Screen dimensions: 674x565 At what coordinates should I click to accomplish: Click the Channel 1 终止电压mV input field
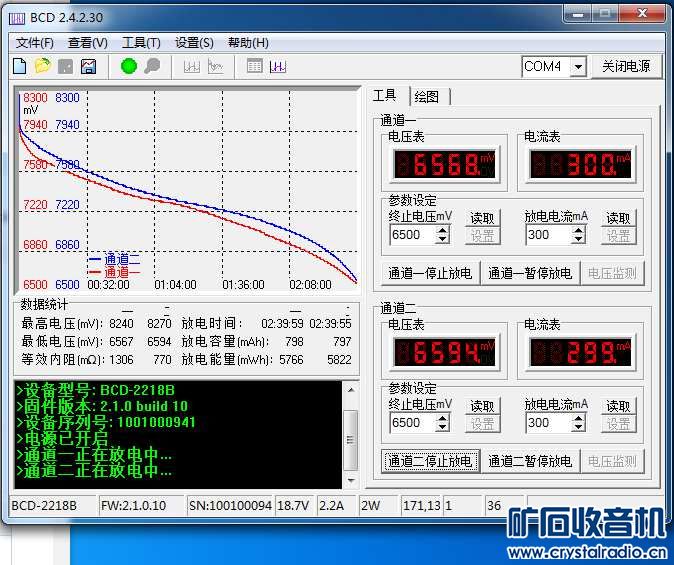[x=413, y=235]
